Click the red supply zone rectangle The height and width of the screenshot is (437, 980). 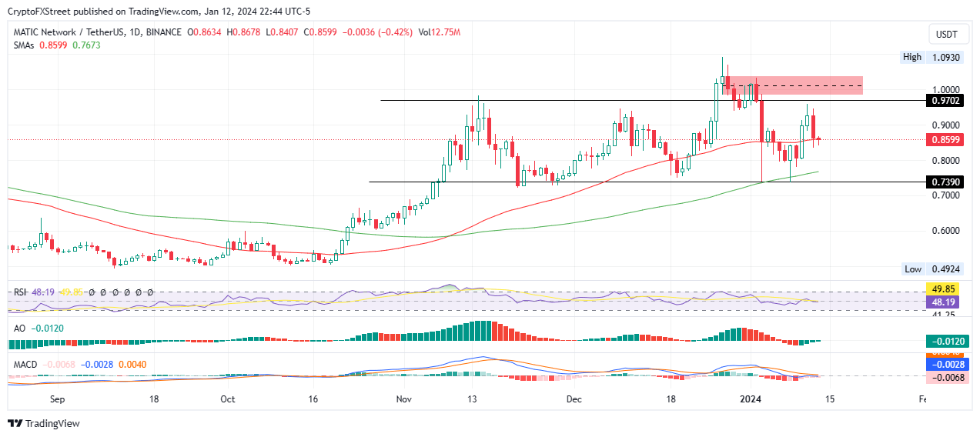(x=793, y=85)
